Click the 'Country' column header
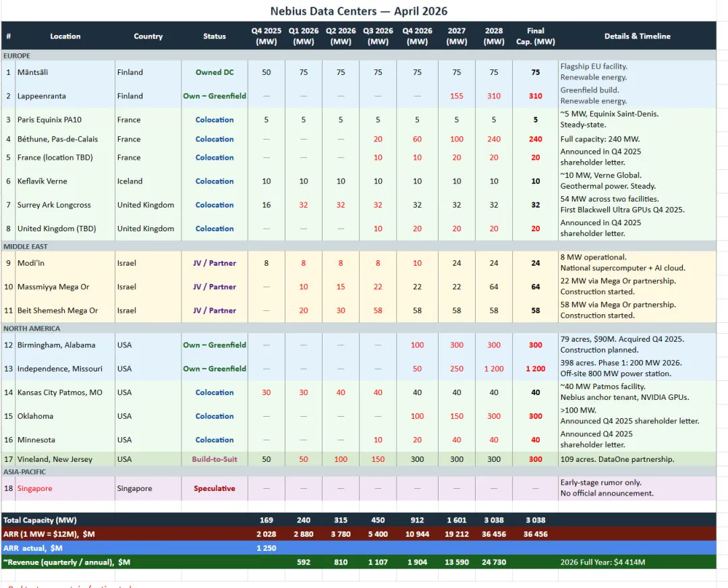This screenshot has width=728, height=588. (x=148, y=36)
